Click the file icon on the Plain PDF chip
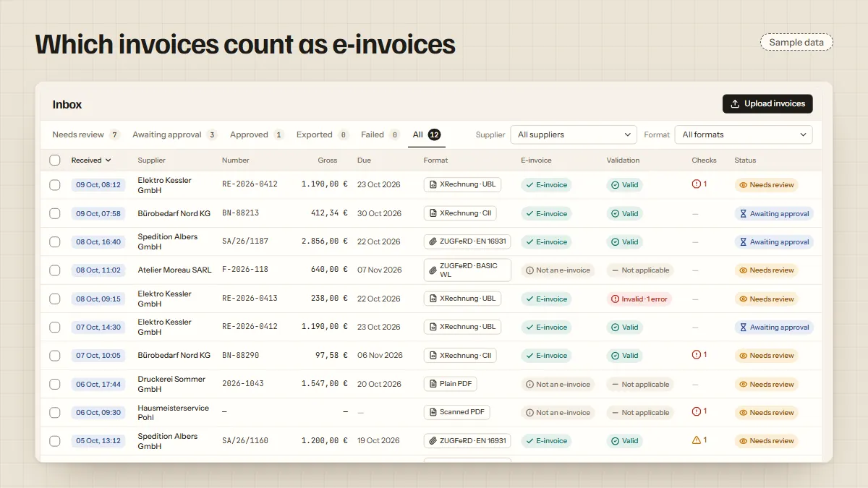Viewport: 868px width, 488px height. click(433, 384)
